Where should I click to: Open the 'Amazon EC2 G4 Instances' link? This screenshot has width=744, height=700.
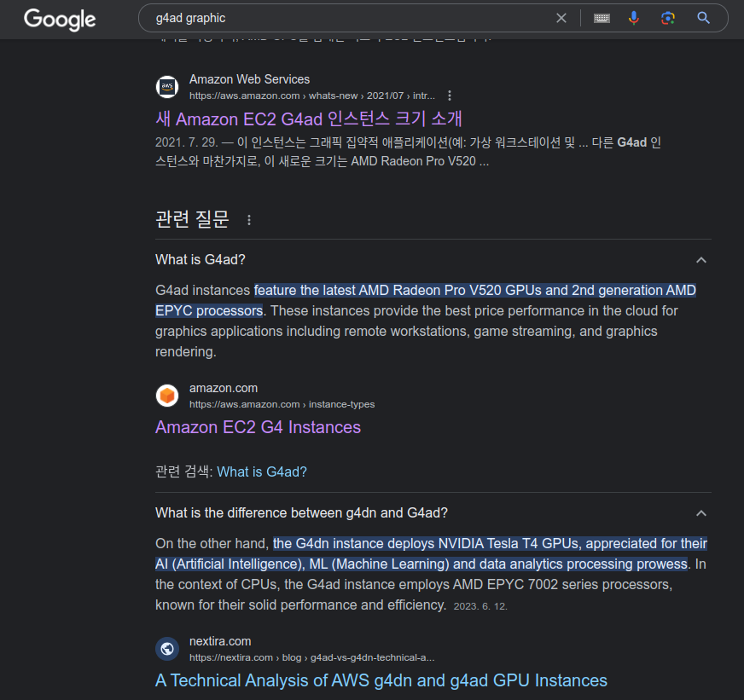[259, 427]
